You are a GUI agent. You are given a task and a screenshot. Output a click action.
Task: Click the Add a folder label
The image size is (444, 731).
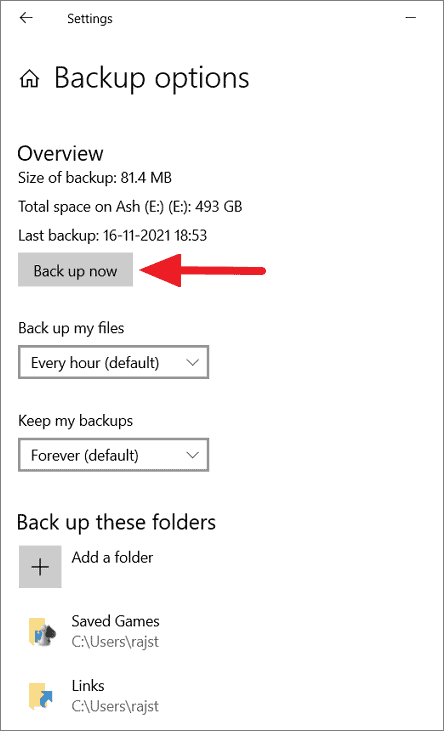112,557
